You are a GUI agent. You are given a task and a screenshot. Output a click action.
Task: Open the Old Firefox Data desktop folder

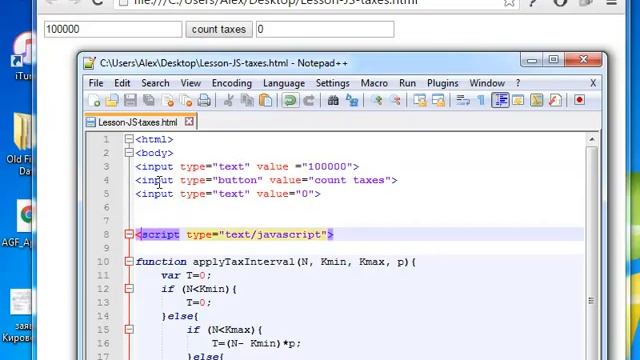[x=20, y=144]
